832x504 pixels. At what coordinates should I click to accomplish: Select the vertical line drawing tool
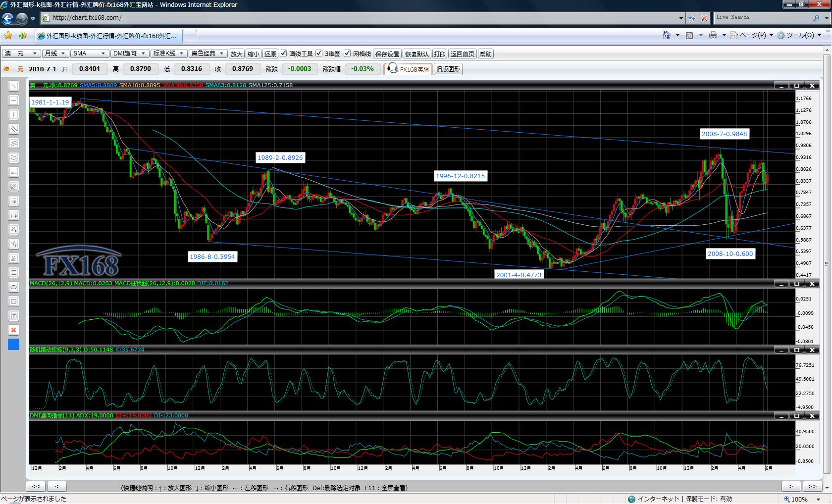pyautogui.click(x=14, y=115)
